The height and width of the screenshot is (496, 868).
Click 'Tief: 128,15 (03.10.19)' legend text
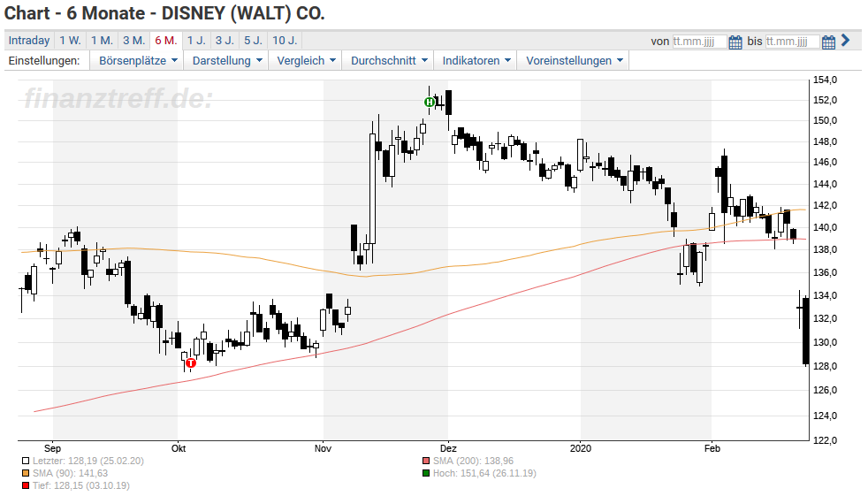click(80, 485)
